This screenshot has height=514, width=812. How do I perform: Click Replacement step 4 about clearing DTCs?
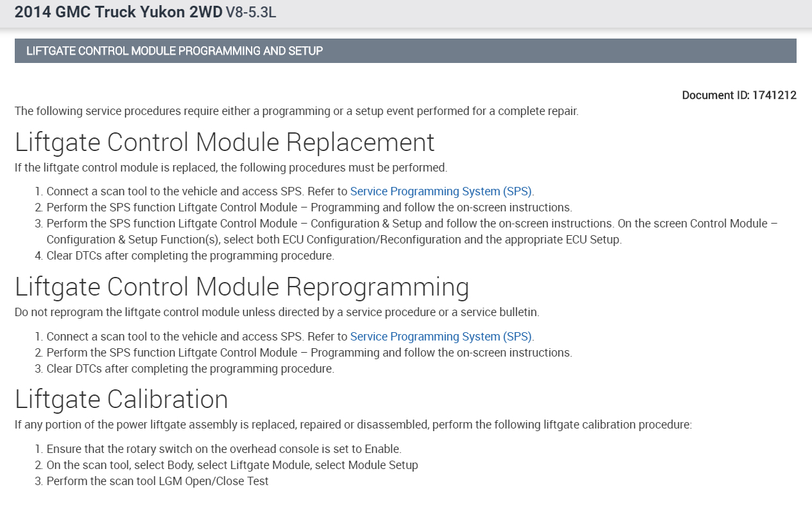coord(190,256)
